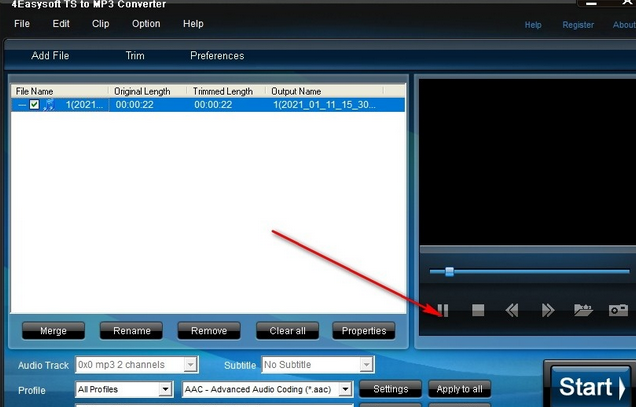Open the Audio Track dropdown
The image size is (636, 407).
pos(190,364)
